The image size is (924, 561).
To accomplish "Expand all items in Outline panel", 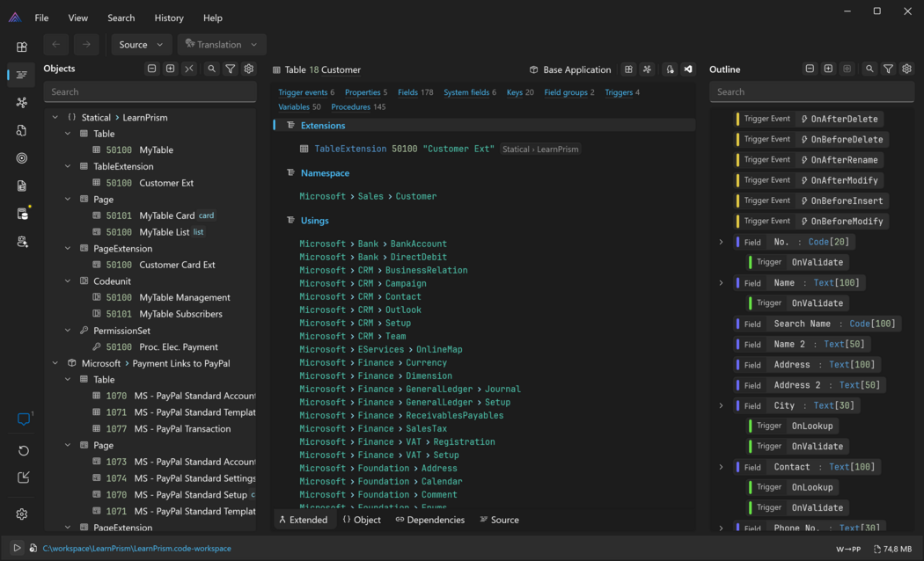I will 828,69.
